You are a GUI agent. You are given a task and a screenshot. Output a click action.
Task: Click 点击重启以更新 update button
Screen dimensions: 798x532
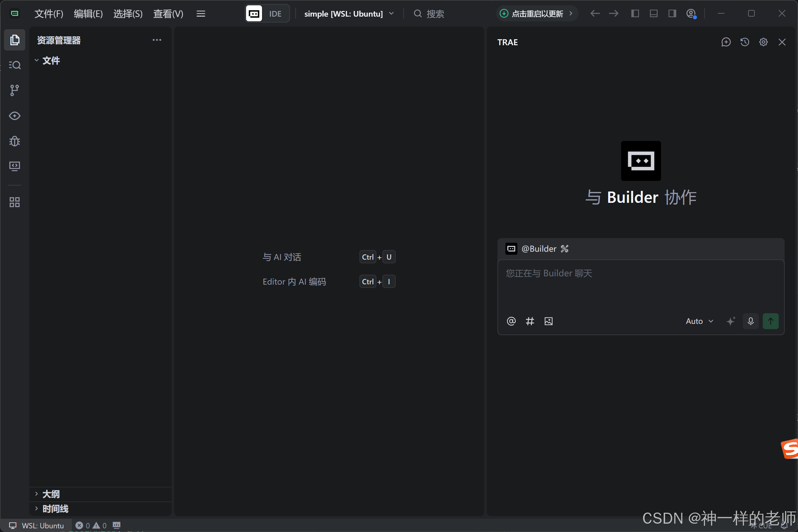click(537, 14)
